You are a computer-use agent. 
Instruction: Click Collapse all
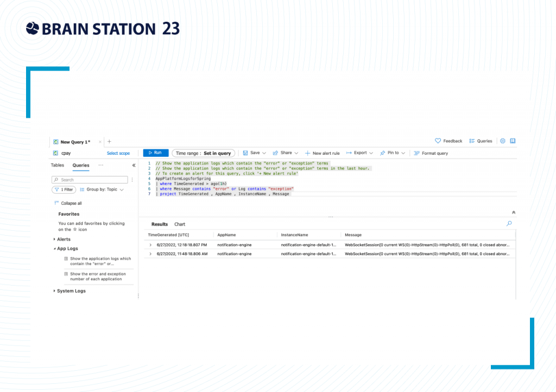(68, 203)
